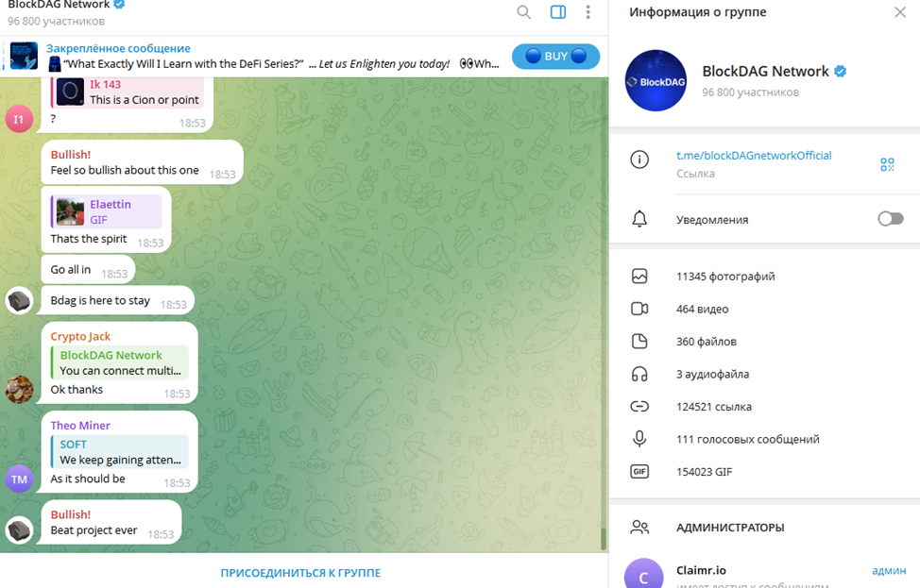Click the video camera icon
The height and width of the screenshot is (588, 920).
tap(639, 309)
